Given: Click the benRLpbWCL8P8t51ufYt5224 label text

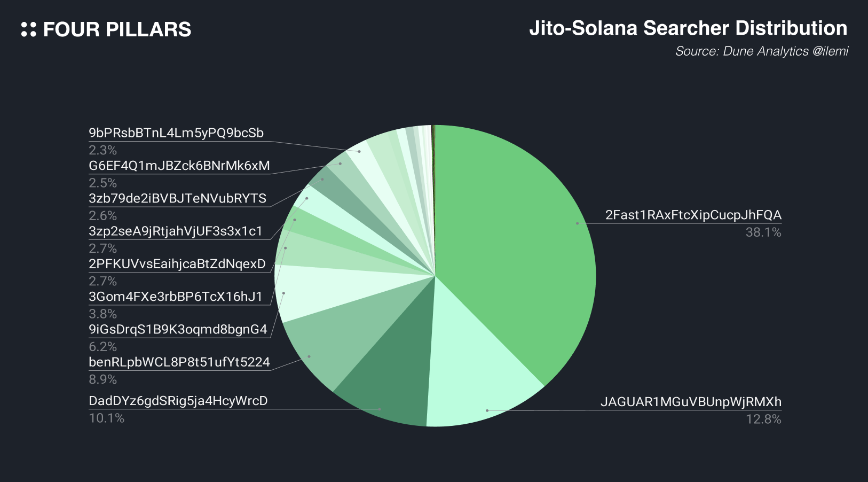Looking at the screenshot, I should coord(179,362).
